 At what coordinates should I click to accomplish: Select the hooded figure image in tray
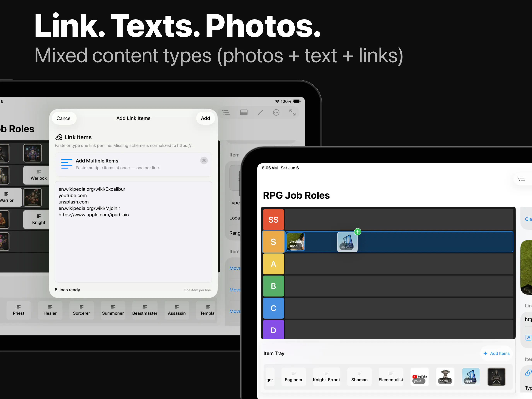click(x=496, y=377)
